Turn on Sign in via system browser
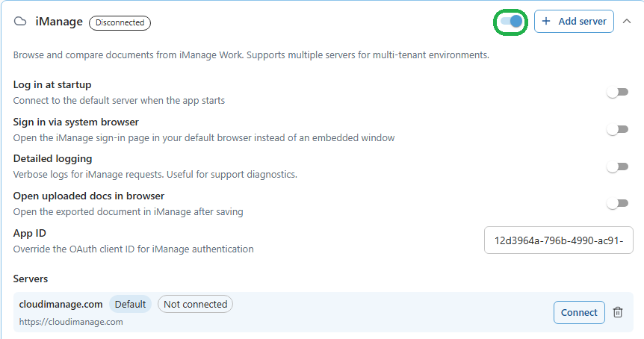Image resolution: width=644 pixels, height=339 pixels. (618, 130)
